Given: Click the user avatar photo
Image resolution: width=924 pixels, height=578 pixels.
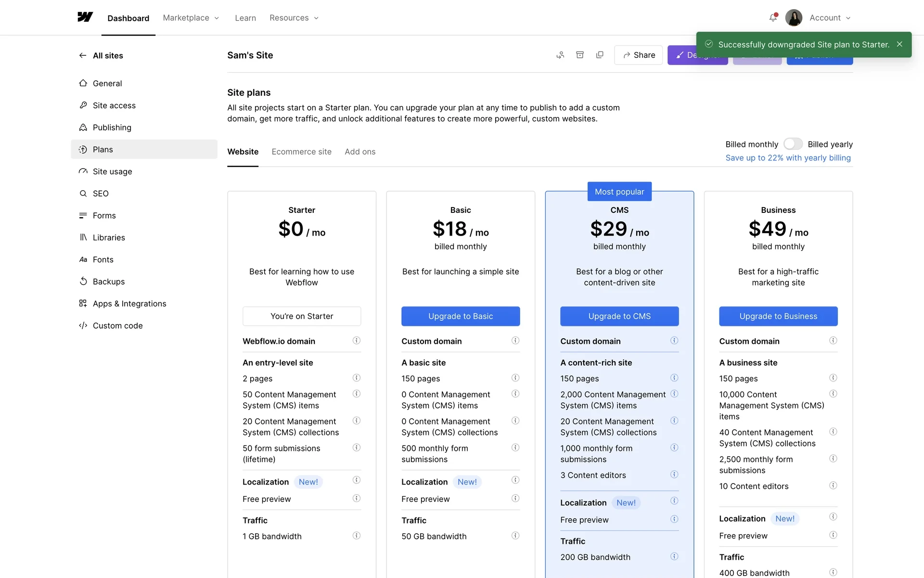Looking at the screenshot, I should click(794, 18).
